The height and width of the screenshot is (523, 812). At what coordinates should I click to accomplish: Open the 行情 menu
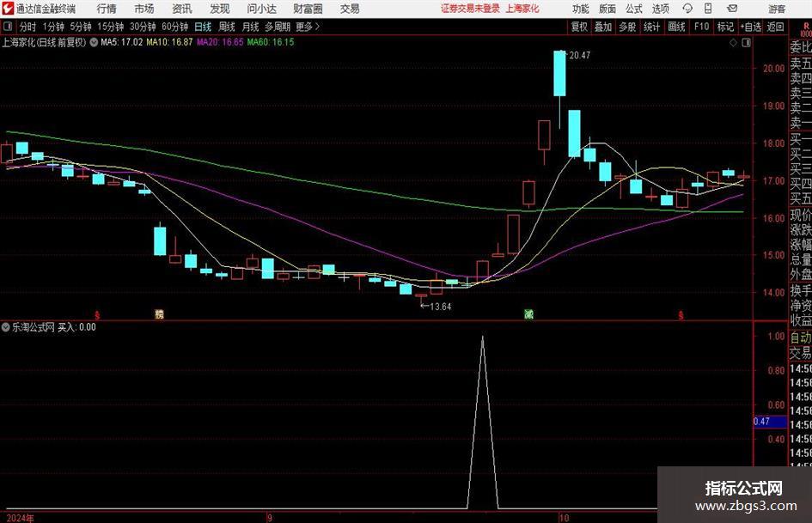pos(107,9)
